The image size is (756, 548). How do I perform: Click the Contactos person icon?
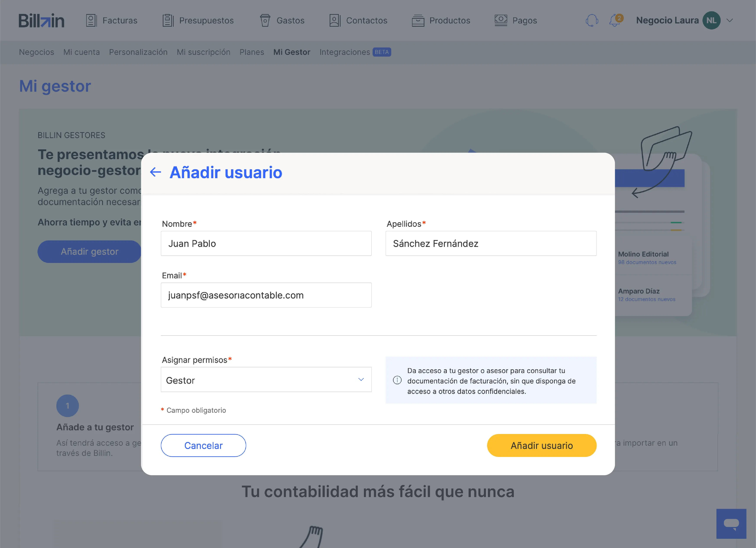point(335,20)
